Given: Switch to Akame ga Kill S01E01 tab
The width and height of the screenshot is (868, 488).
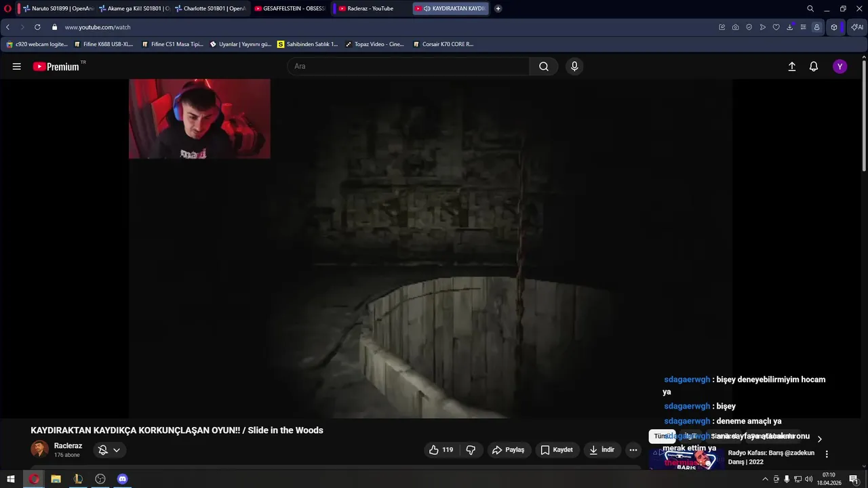Looking at the screenshot, I should (134, 9).
